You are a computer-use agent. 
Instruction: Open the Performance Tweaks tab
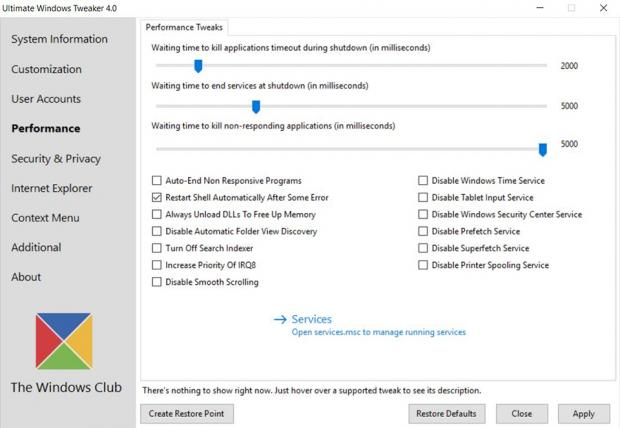click(x=185, y=27)
